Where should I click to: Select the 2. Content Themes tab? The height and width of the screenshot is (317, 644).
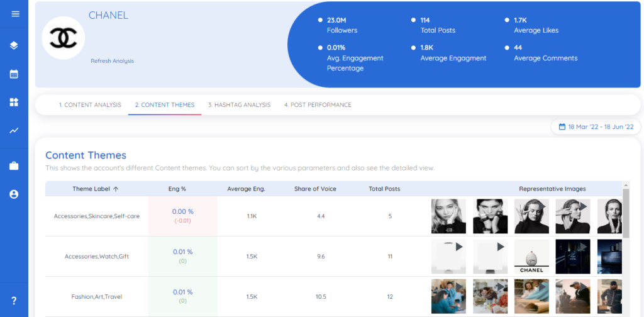pyautogui.click(x=165, y=104)
